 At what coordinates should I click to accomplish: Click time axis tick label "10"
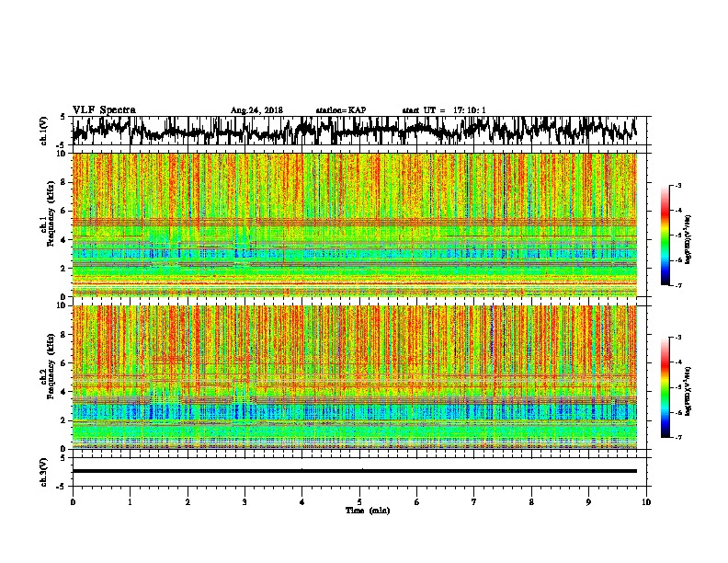tap(646, 502)
